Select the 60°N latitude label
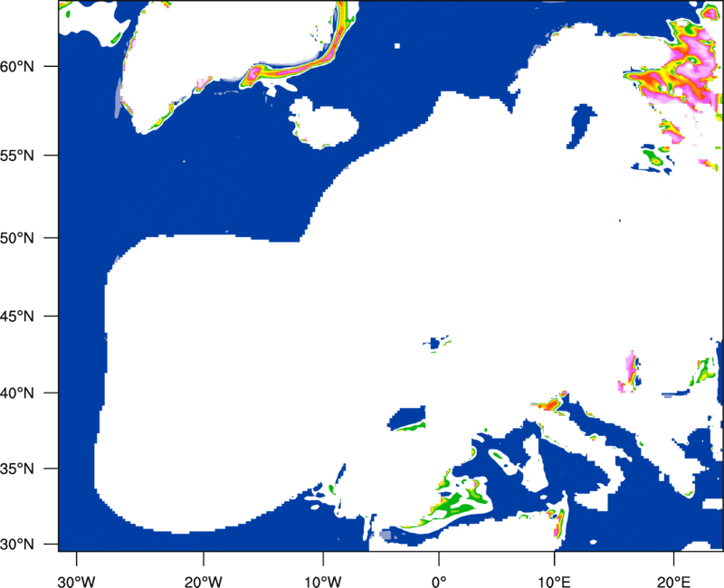The image size is (724, 588). pyautogui.click(x=17, y=67)
